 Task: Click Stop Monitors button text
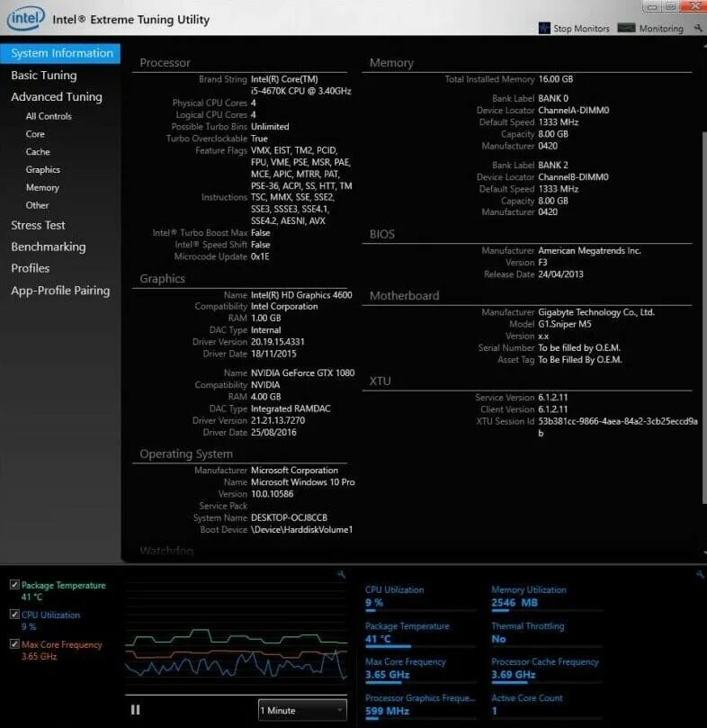(x=581, y=29)
